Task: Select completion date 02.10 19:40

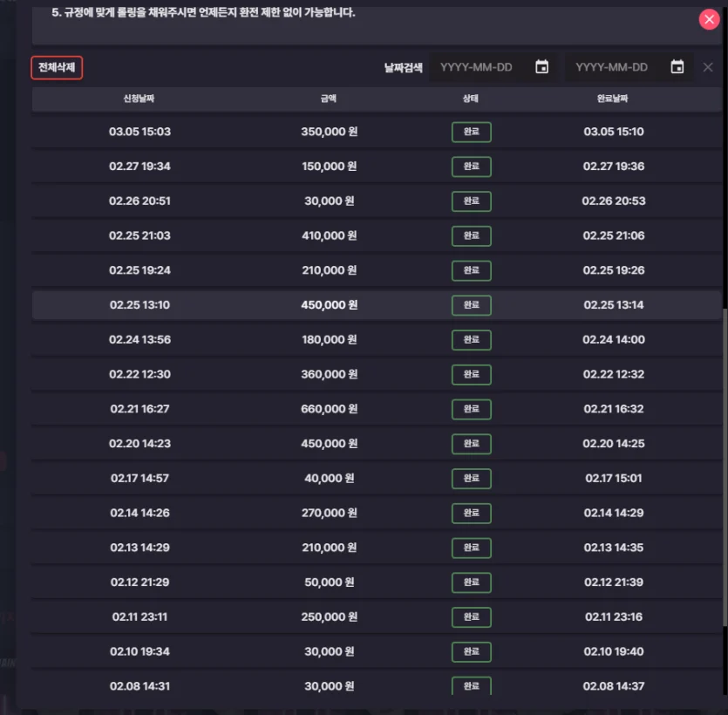Action: (x=613, y=651)
